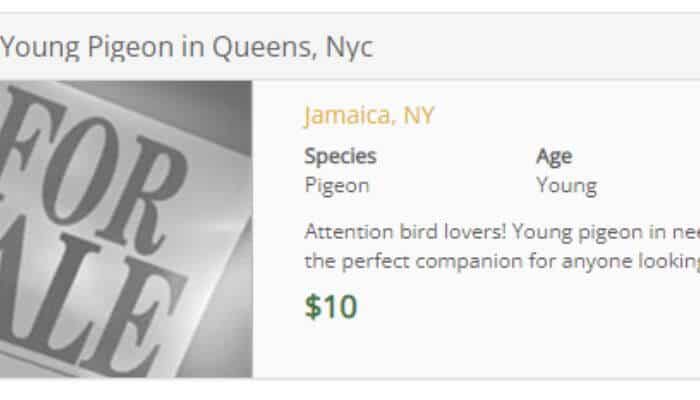Click the Age heading label

tap(554, 156)
